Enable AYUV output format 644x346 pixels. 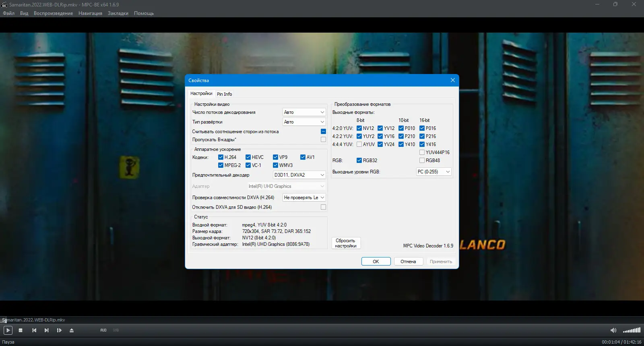359,144
